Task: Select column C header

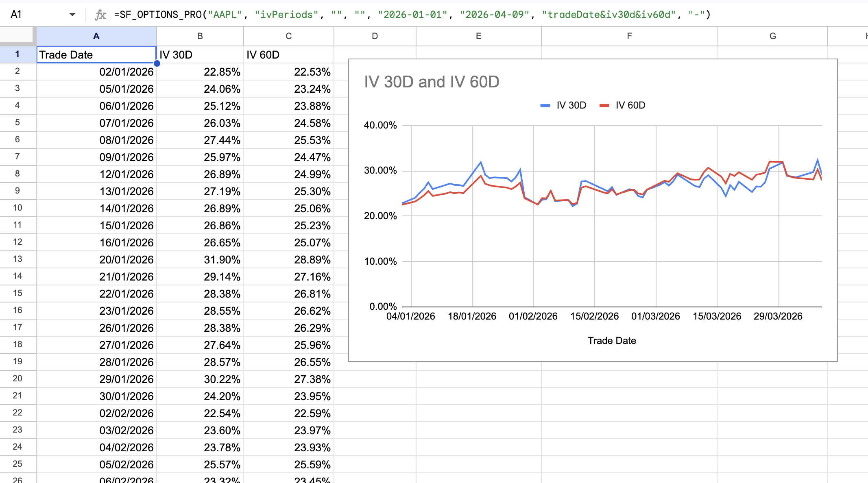Action: tap(289, 36)
